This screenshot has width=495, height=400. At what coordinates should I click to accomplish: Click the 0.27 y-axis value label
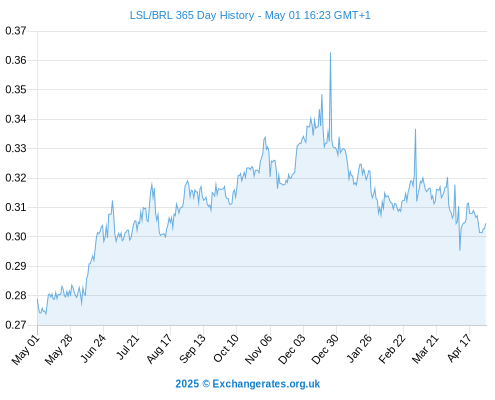pos(16,325)
